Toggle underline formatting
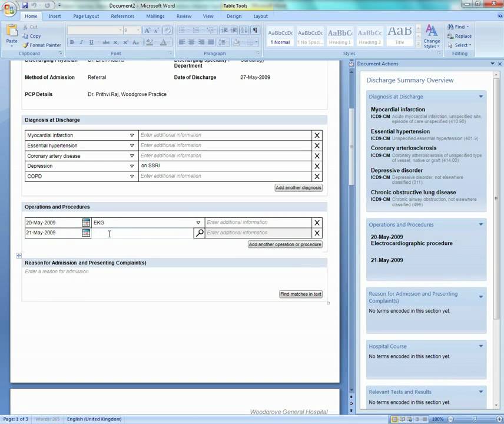 [x=91, y=42]
